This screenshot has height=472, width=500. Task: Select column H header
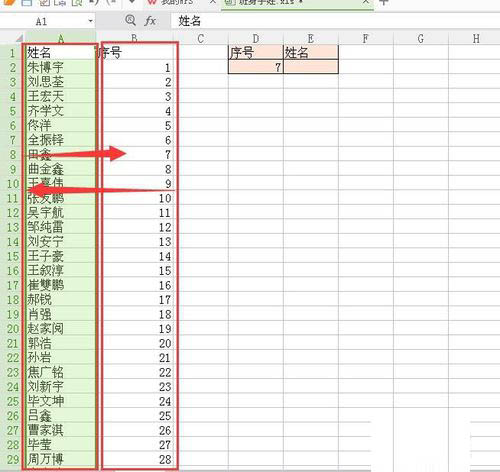pyautogui.click(x=476, y=39)
